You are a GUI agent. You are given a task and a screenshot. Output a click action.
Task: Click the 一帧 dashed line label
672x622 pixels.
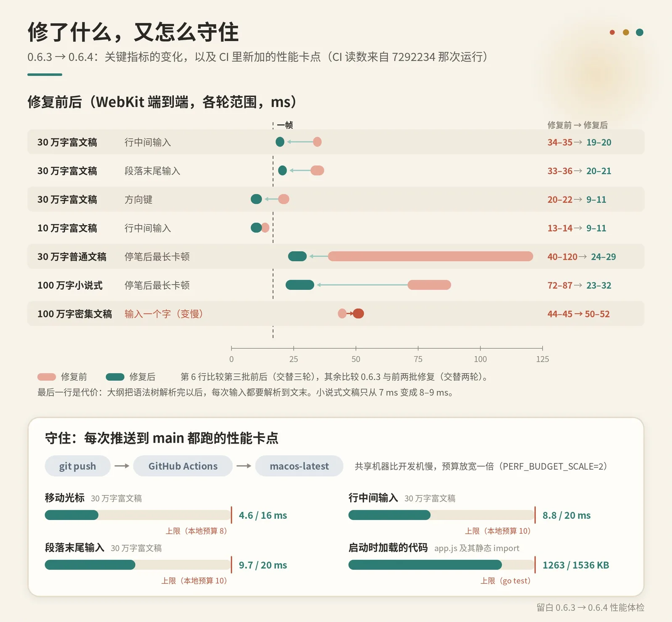pos(285,125)
